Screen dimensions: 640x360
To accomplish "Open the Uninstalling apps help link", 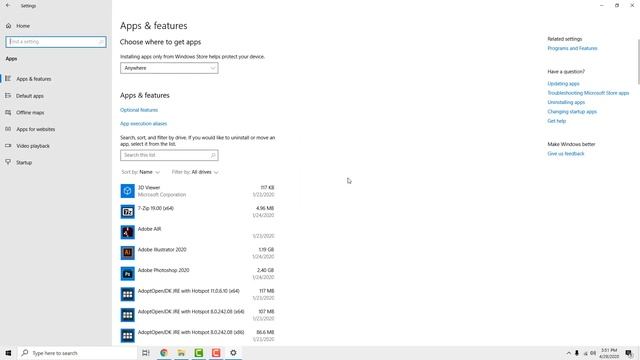I will [566, 102].
